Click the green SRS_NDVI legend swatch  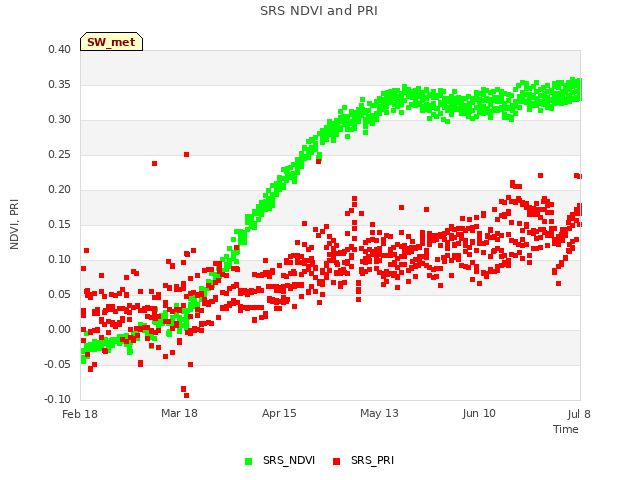pyautogui.click(x=248, y=461)
